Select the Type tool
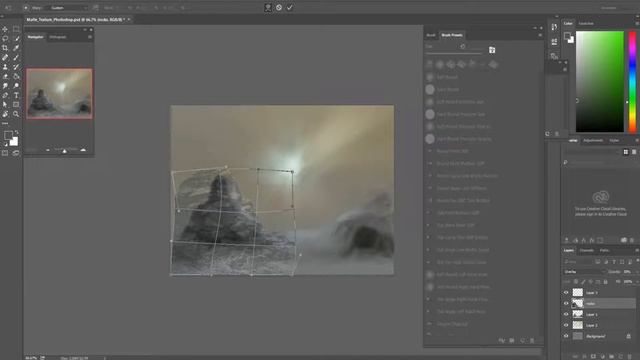This screenshot has width=640, height=360. coord(16,95)
